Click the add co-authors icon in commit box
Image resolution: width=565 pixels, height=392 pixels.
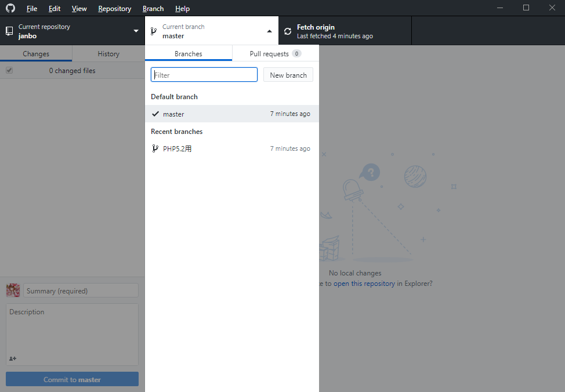pyautogui.click(x=12, y=358)
